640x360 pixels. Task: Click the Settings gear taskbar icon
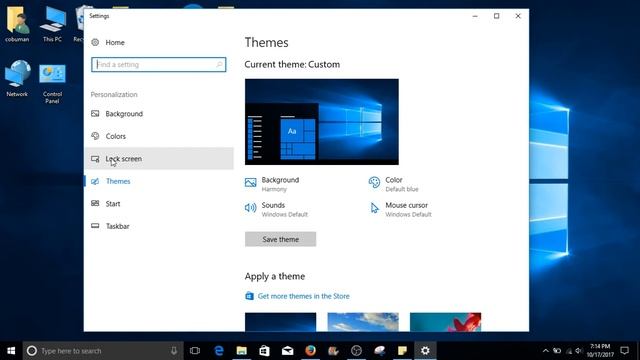coord(425,351)
